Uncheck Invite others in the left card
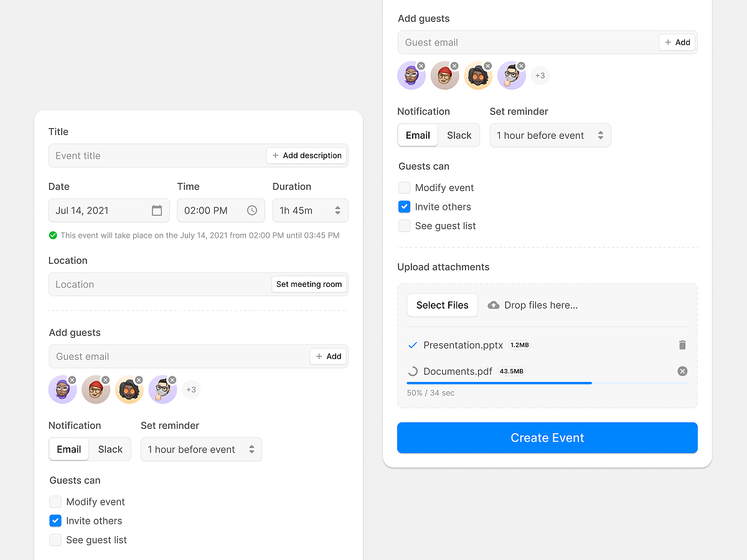The image size is (747, 560). coord(55,521)
